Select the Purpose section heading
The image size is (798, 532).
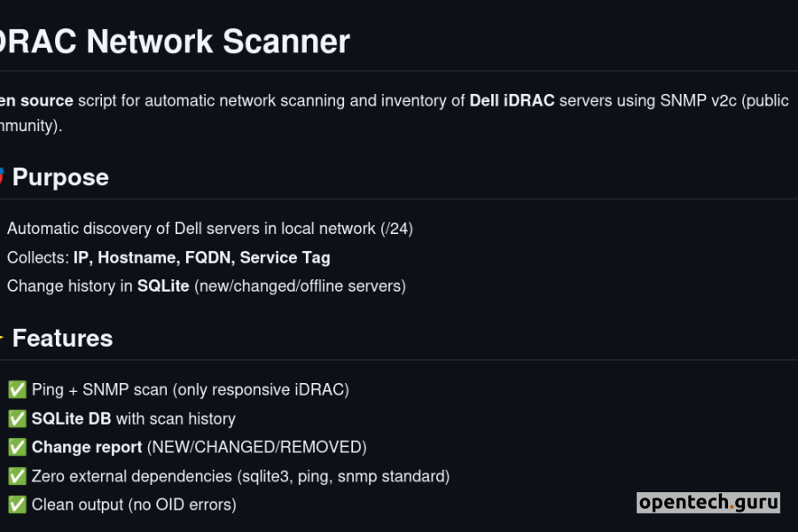click(x=60, y=177)
